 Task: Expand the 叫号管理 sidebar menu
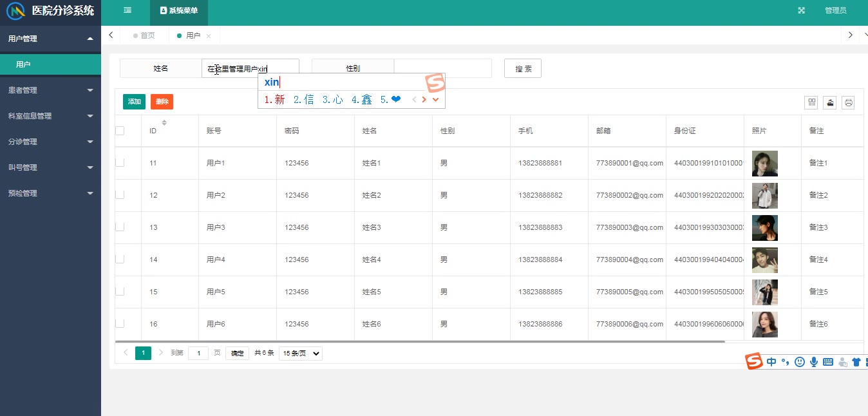50,167
